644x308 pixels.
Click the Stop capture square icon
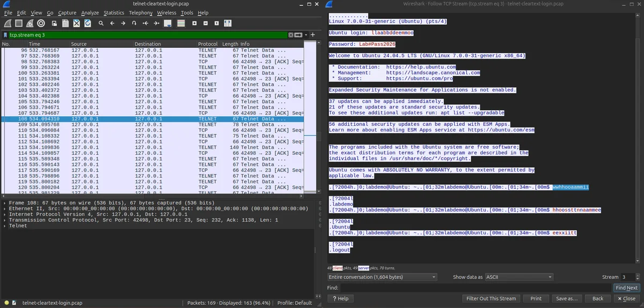[19, 23]
